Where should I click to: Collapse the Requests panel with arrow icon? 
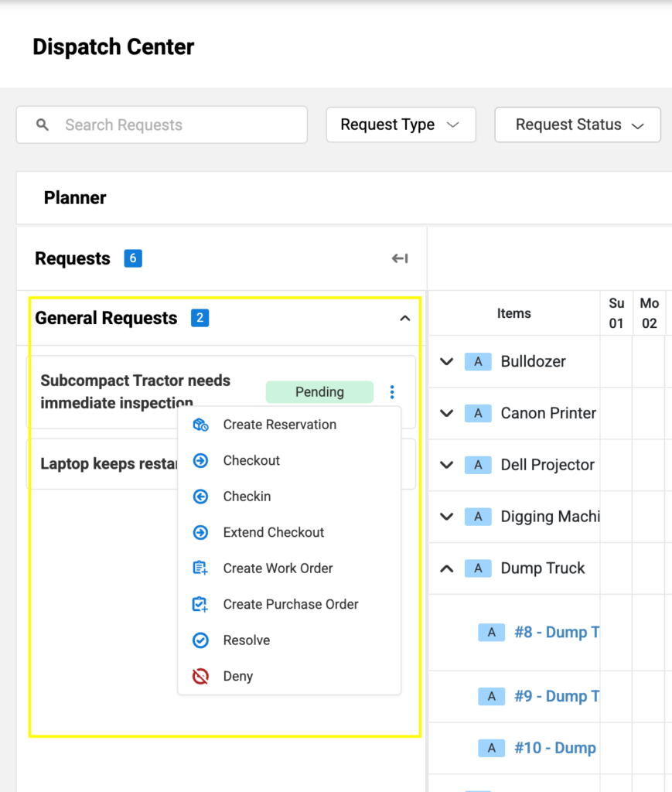click(400, 258)
